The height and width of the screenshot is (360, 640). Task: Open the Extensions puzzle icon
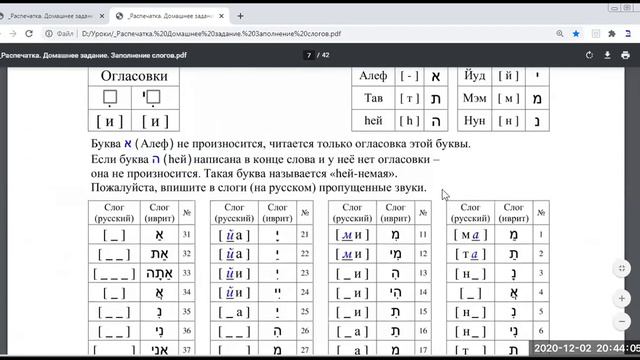coord(611,33)
